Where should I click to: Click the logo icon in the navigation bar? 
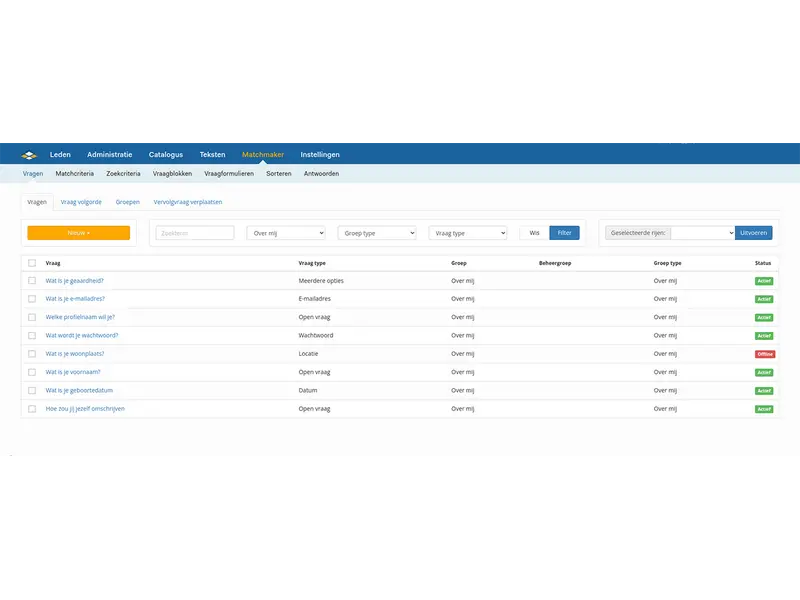pos(29,155)
